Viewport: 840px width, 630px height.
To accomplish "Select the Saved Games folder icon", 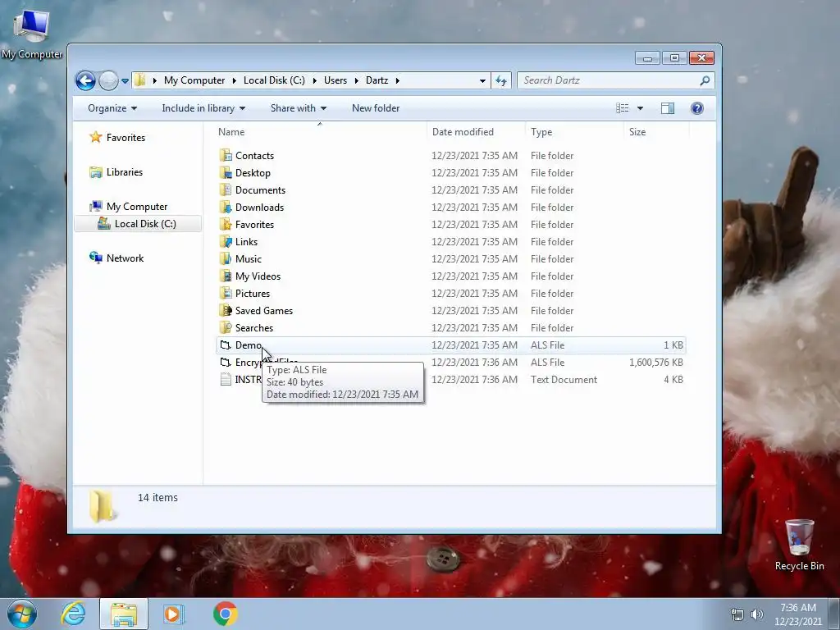I will (x=226, y=310).
